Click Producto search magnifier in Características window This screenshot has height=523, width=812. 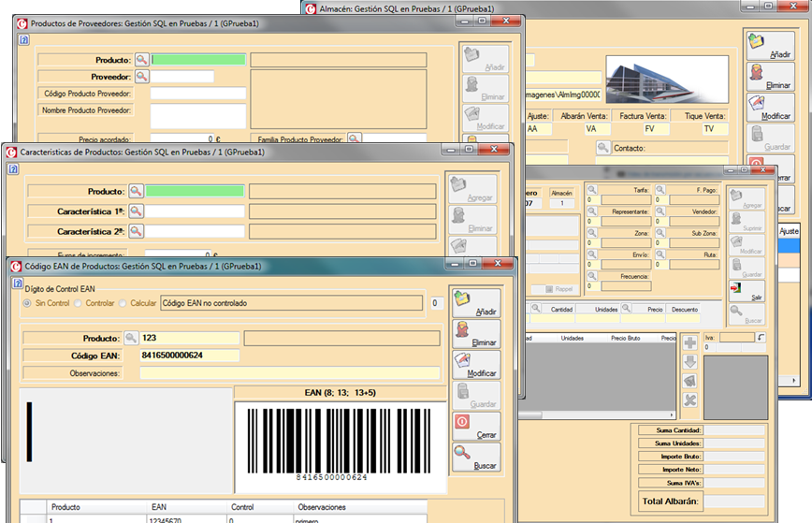(136, 191)
